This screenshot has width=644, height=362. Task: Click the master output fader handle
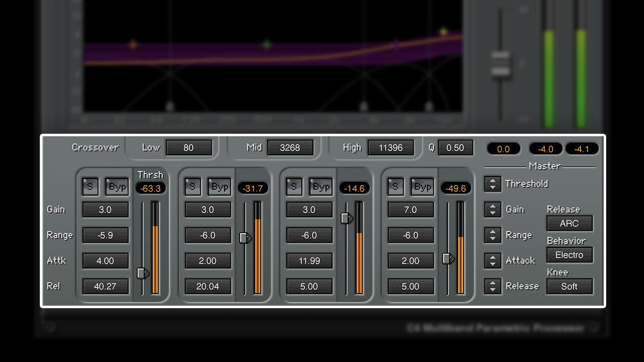[500, 63]
